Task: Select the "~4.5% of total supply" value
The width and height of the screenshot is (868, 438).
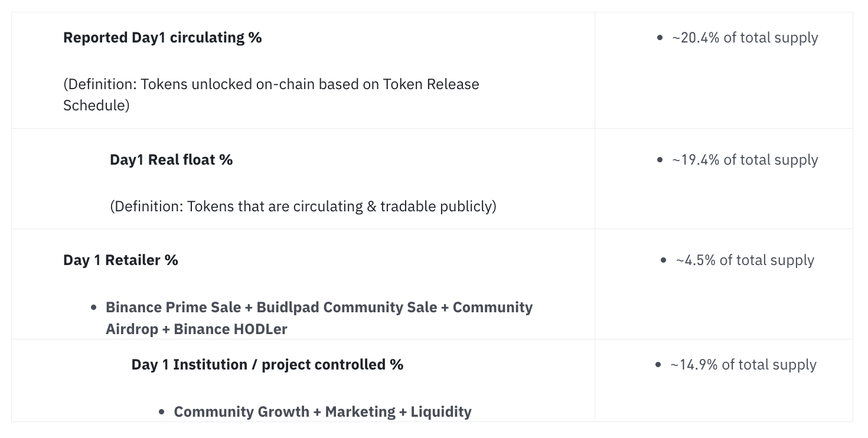Action: pos(745,260)
